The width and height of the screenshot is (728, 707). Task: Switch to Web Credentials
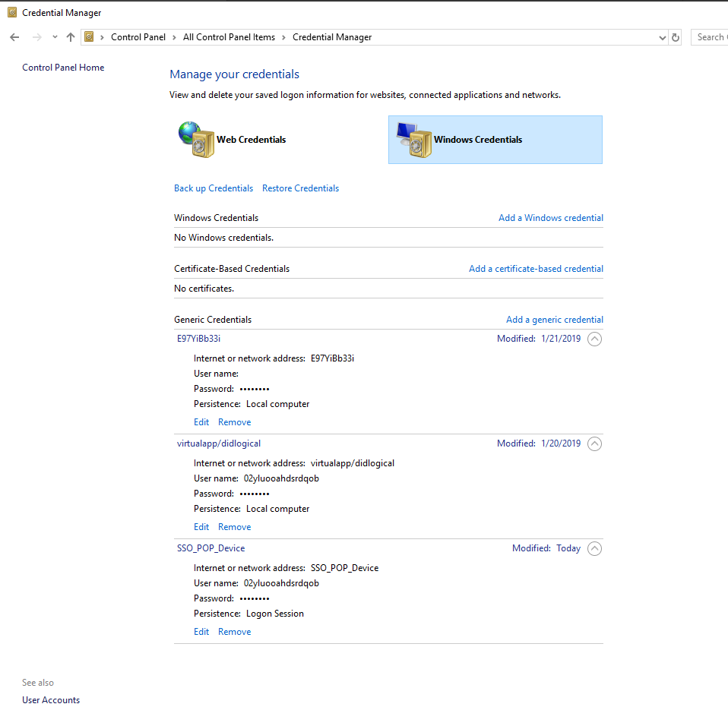(x=252, y=140)
